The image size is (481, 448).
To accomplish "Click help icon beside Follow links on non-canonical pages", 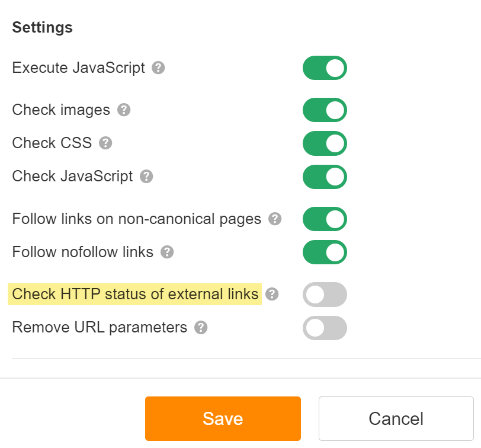I will pos(274,219).
